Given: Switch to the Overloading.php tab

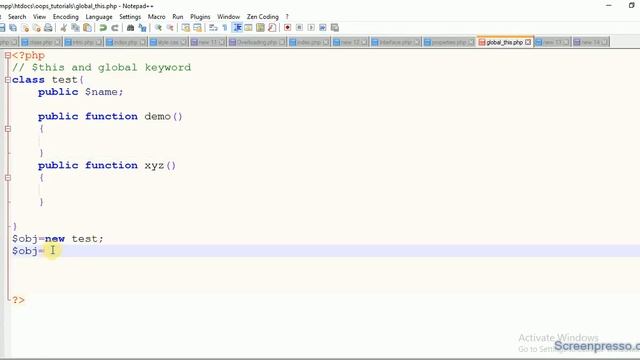Looking at the screenshot, I should pos(257,42).
